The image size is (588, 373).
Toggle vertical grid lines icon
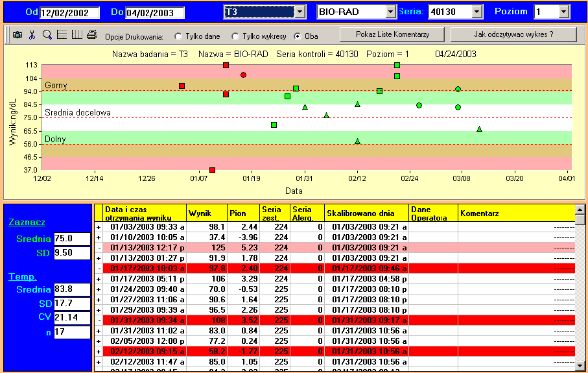pyautogui.click(x=77, y=35)
